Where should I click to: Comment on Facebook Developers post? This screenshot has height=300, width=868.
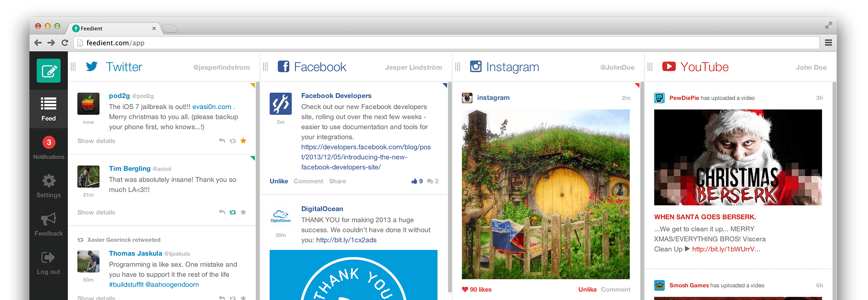[x=308, y=181]
